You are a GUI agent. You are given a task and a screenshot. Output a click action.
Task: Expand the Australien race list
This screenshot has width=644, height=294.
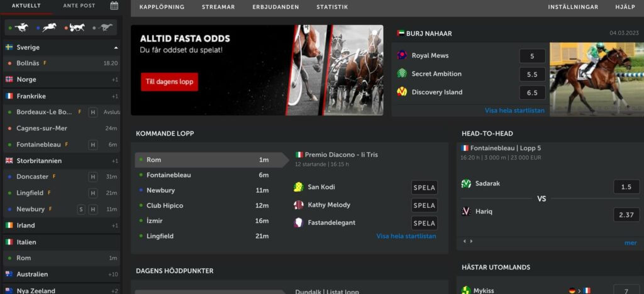click(x=62, y=275)
